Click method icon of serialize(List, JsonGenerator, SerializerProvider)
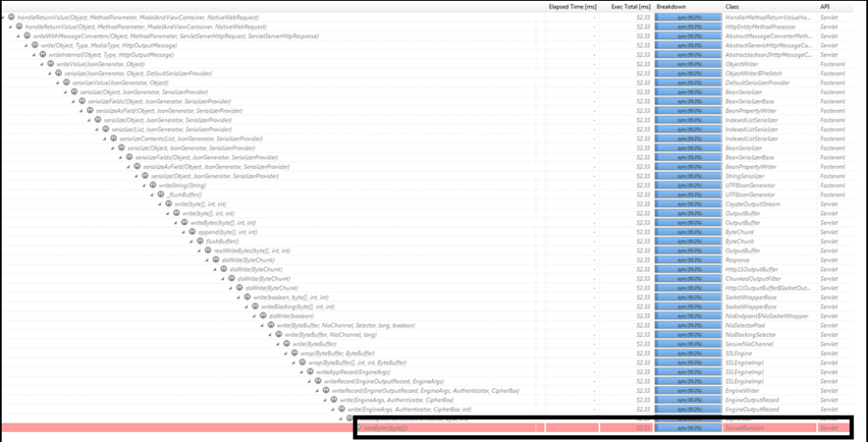This screenshot has height=442, width=868. coord(106,129)
